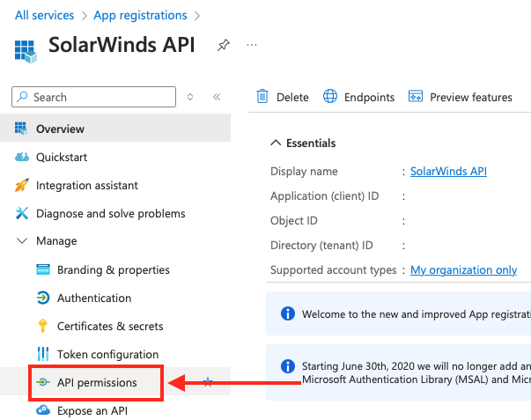Click the sidebar Search field
This screenshot has height=420, width=531.
[x=94, y=97]
